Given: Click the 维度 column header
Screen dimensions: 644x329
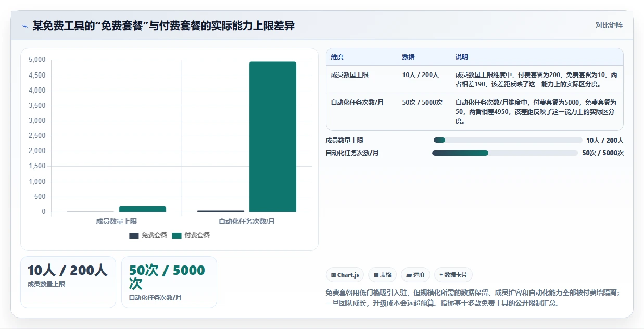Looking at the screenshot, I should (337, 57).
